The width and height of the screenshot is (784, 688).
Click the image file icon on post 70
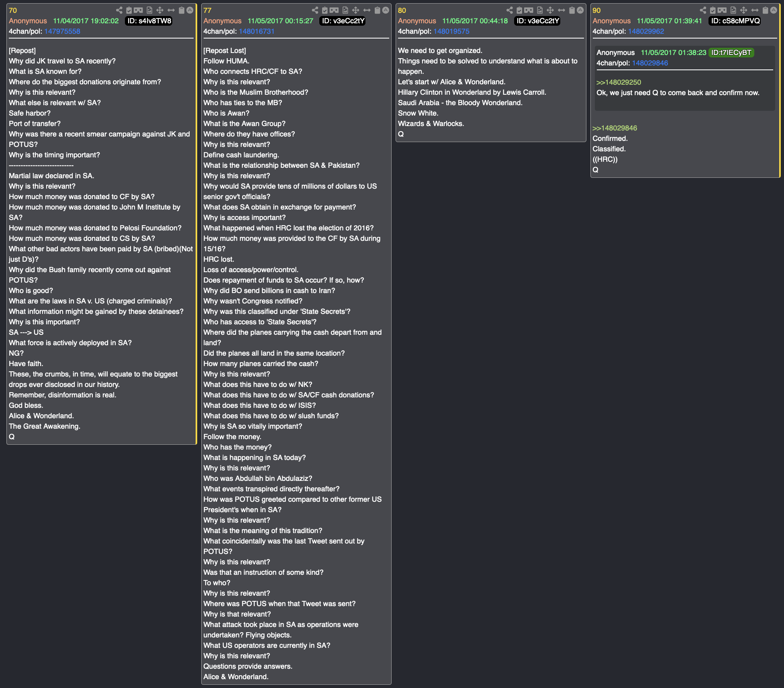[x=149, y=10]
